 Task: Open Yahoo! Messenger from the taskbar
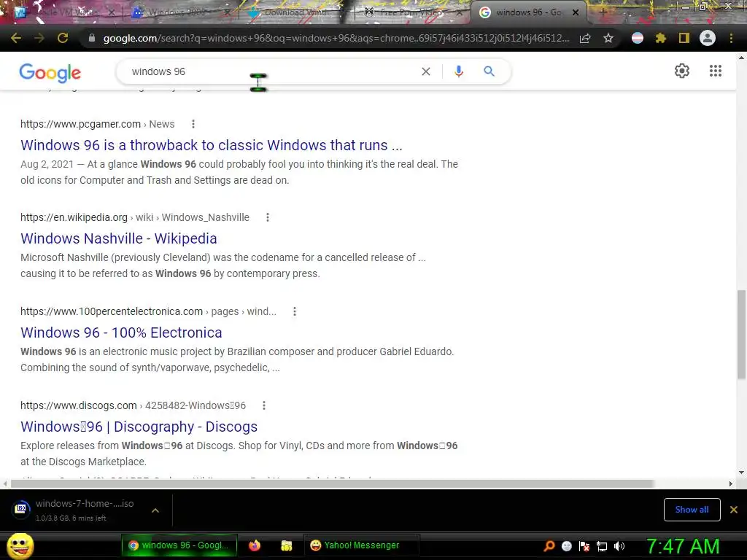tap(360, 545)
